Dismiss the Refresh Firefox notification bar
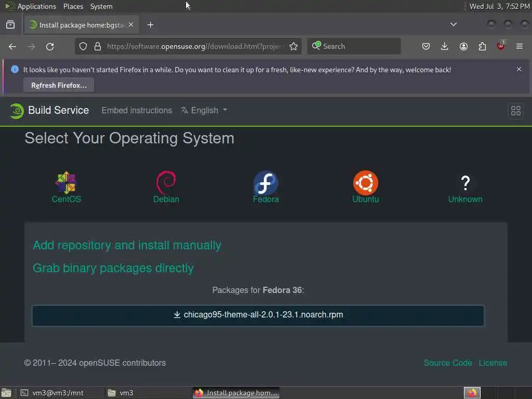The image size is (532, 399). (x=519, y=69)
